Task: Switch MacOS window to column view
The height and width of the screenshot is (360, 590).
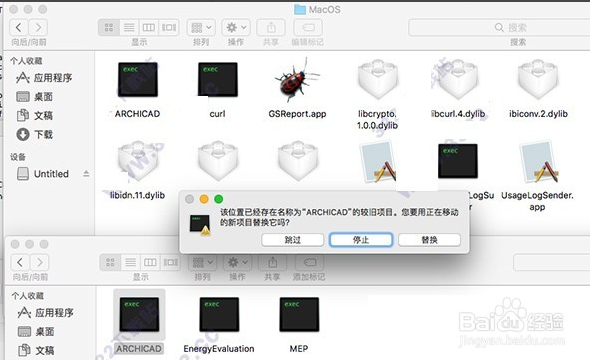Action: 149,27
